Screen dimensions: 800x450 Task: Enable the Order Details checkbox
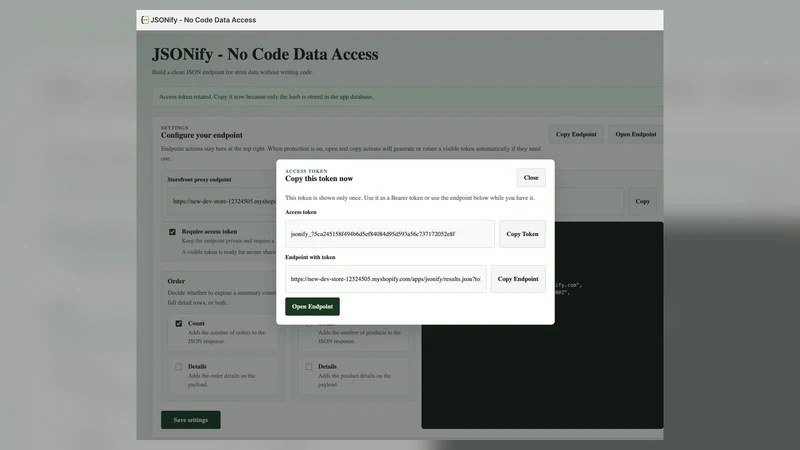tap(179, 366)
